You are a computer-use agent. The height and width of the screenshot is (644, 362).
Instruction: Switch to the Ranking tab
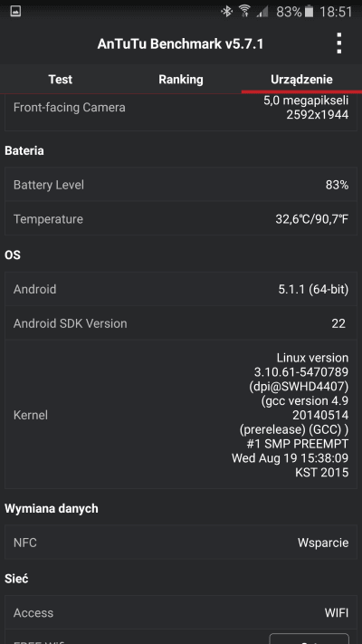point(181,80)
